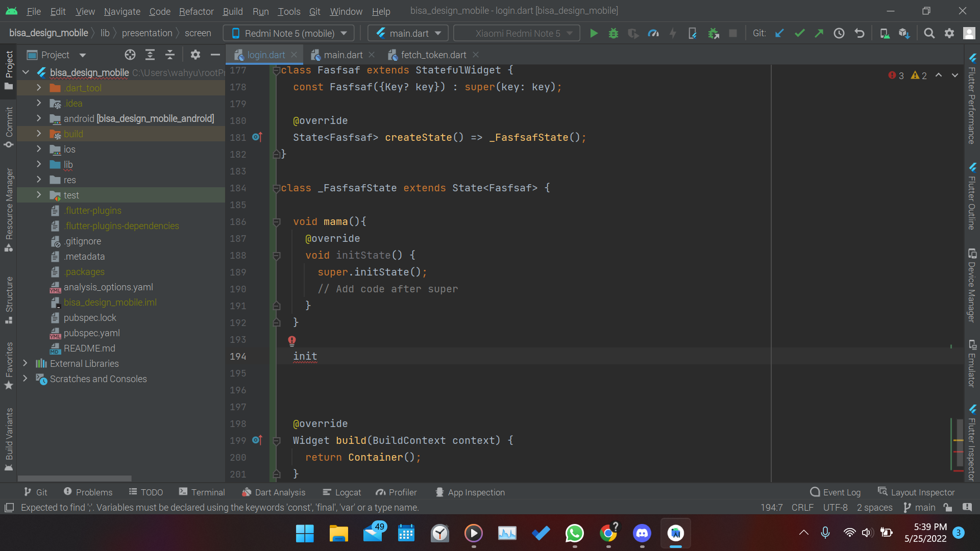The image size is (980, 551).
Task: Click the stop run button
Action: pyautogui.click(x=733, y=33)
